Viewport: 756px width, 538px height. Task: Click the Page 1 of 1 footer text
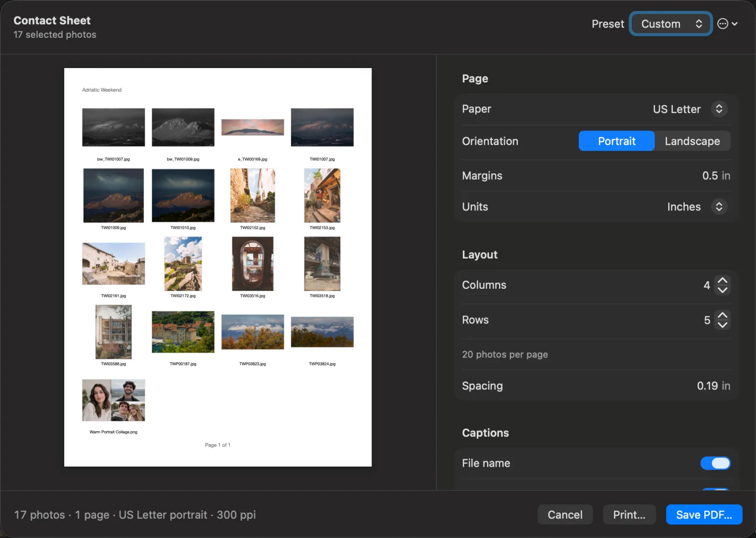tap(218, 445)
